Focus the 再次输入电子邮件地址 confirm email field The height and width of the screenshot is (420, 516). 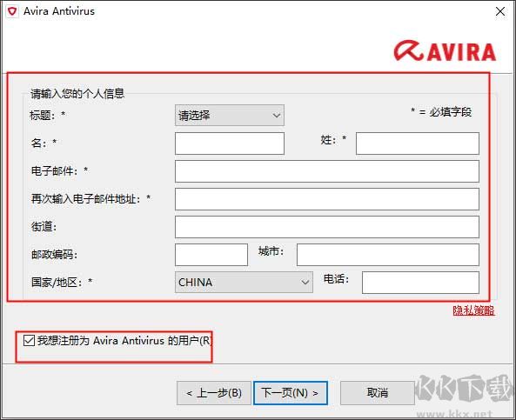[x=327, y=199]
